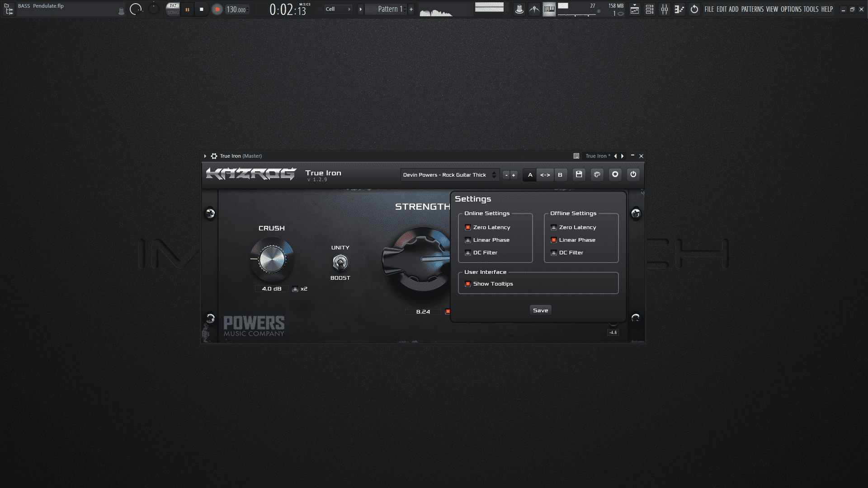Screen dimensions: 868x488
Task: Click the strength value field 8.24
Action: pos(423,312)
